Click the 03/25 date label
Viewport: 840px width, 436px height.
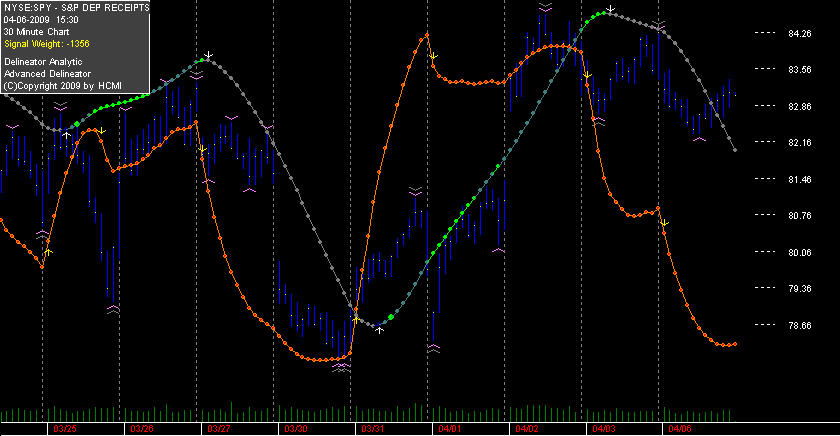click(x=65, y=429)
